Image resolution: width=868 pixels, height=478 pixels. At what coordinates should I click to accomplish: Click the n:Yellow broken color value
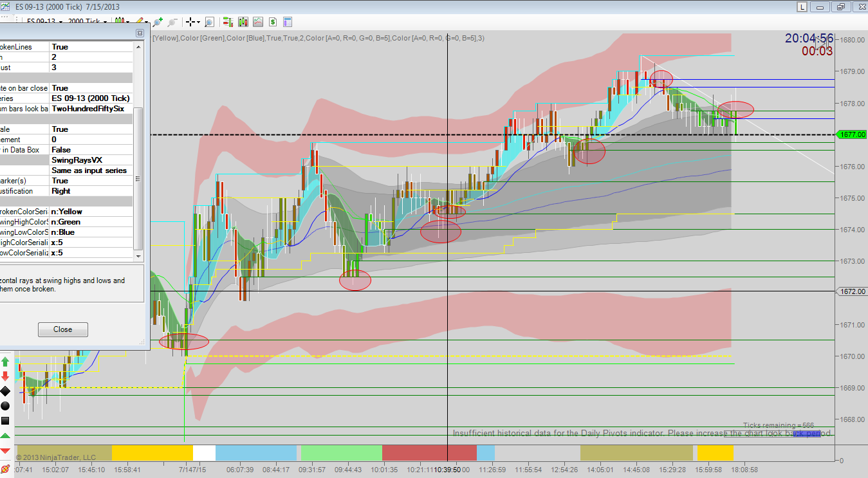click(x=91, y=212)
